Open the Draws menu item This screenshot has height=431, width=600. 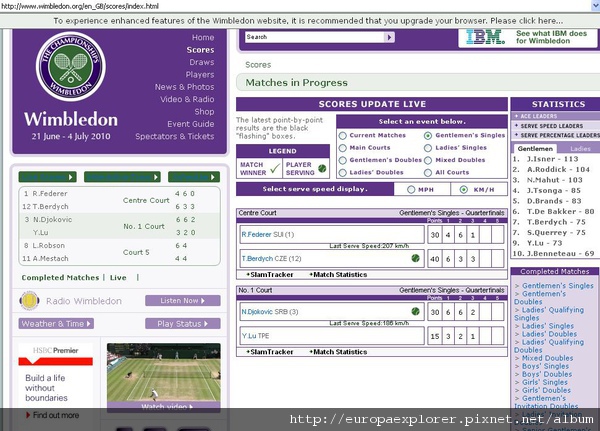click(x=202, y=62)
